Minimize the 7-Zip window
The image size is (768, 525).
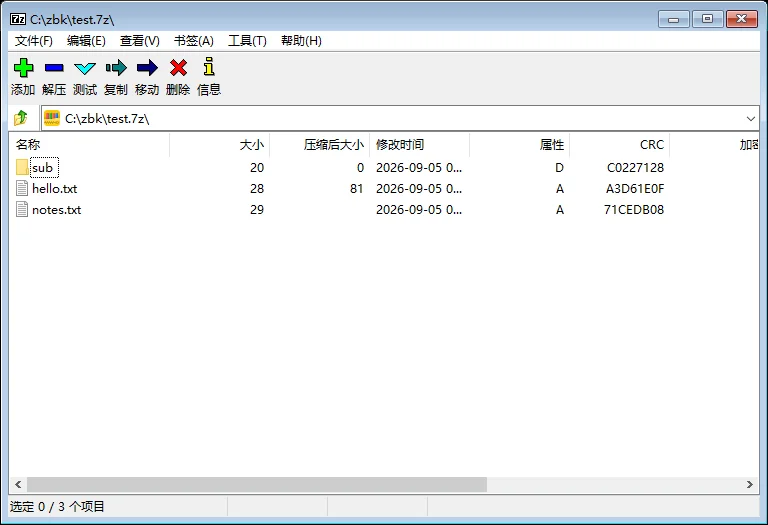tap(673, 19)
